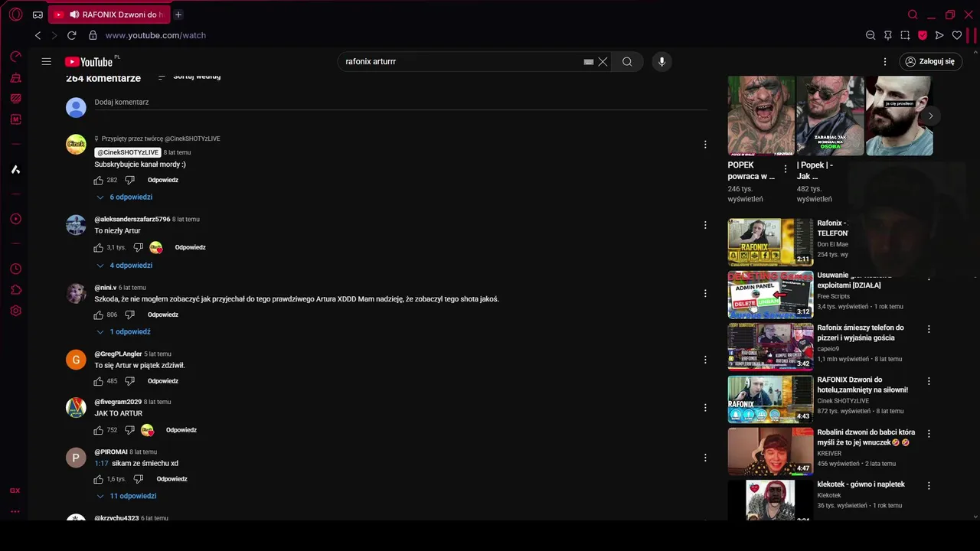Viewport: 980px width, 551px height.
Task: Open the on-screen keyboard icon in search
Action: [589, 62]
